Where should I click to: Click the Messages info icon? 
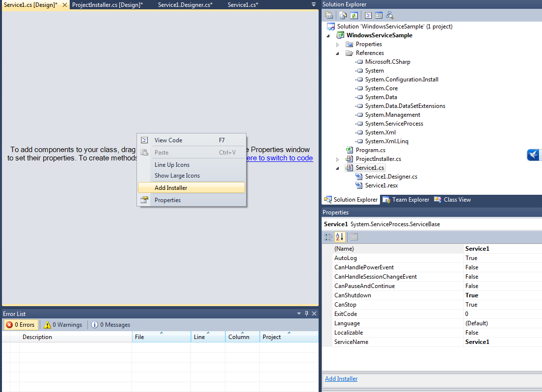(x=95, y=325)
